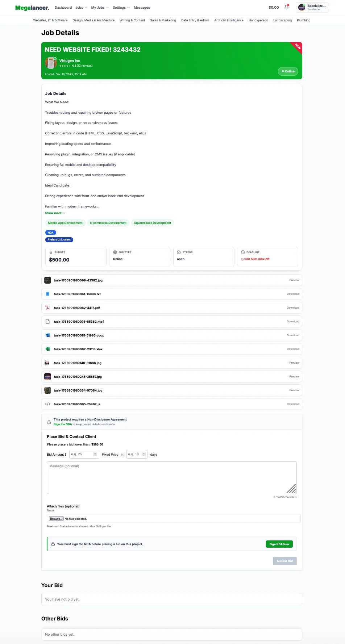Click the Megalancer logo

click(x=32, y=7)
